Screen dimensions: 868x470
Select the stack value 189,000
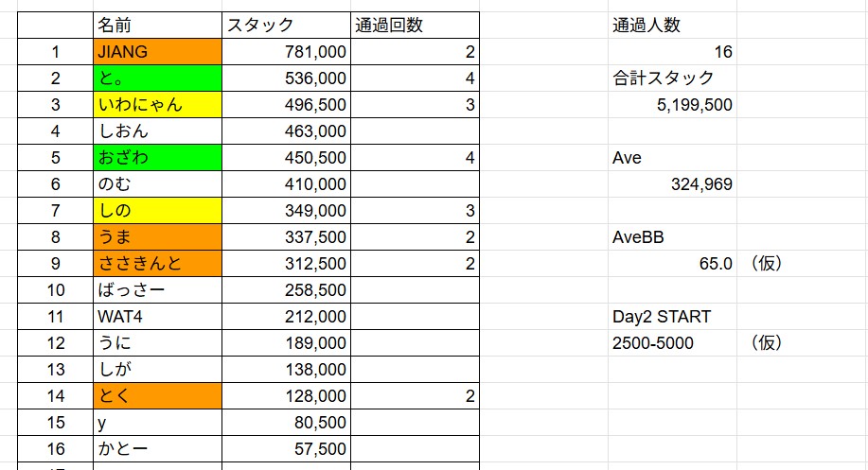tap(286, 343)
